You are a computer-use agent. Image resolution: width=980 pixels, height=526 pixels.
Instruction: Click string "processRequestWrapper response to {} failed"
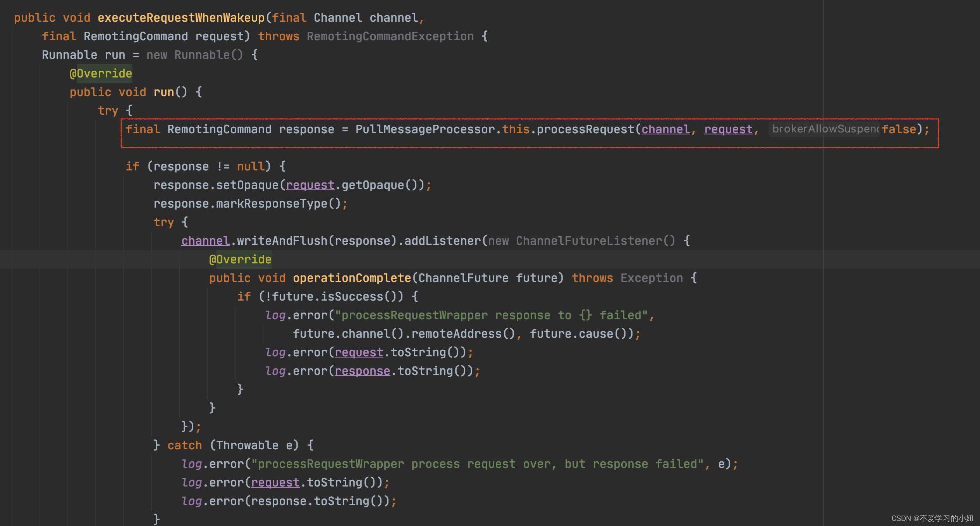click(491, 315)
